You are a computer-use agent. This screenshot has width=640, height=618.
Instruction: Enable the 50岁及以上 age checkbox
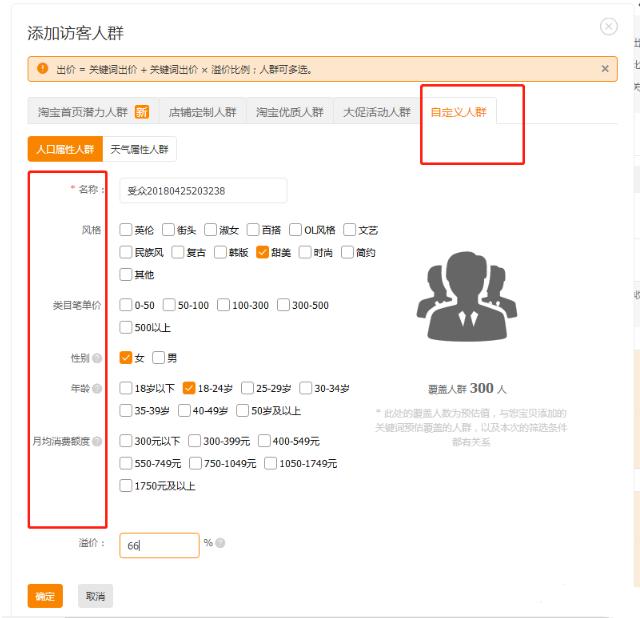click(242, 410)
